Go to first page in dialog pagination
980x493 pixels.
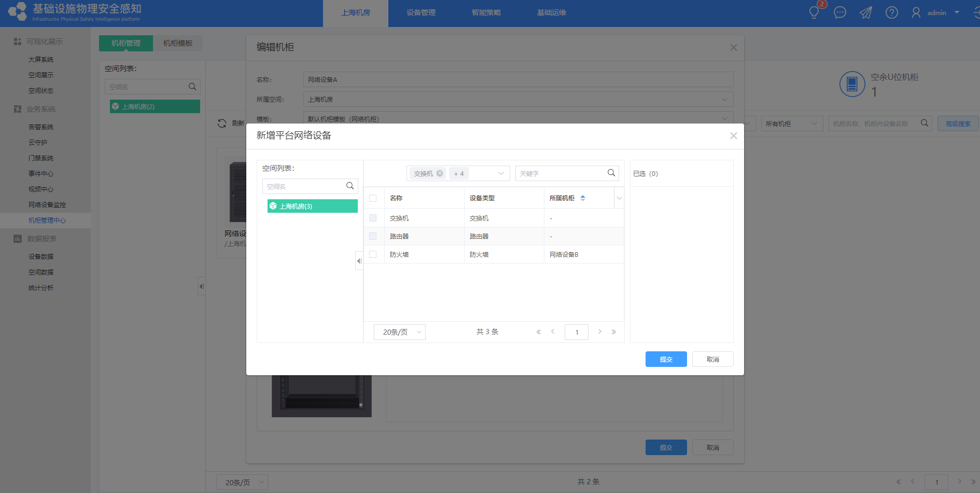pos(538,332)
